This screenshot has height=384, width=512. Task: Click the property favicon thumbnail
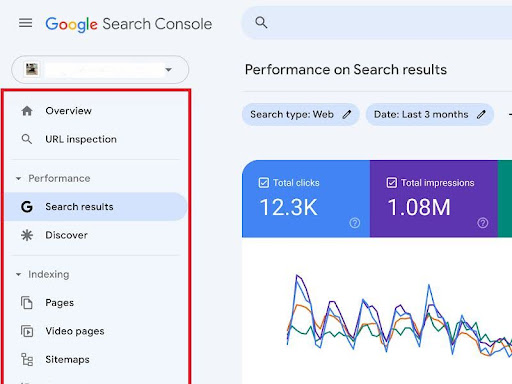tap(32, 69)
